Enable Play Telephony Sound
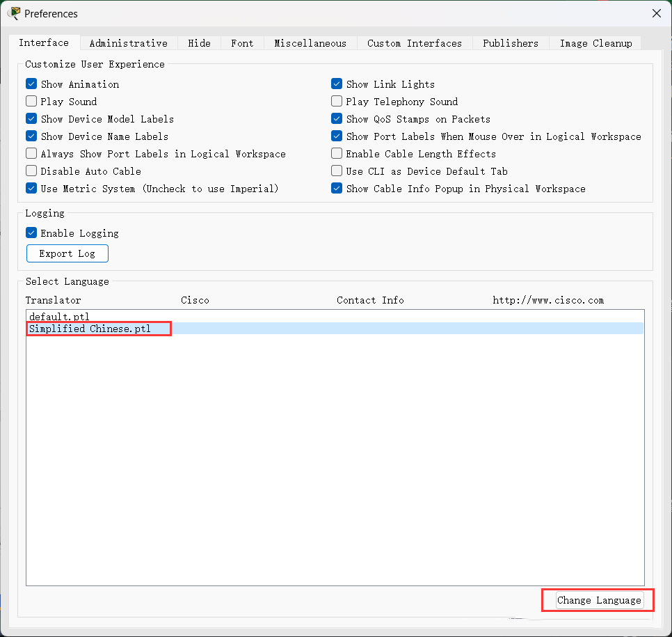The height and width of the screenshot is (637, 672). pyautogui.click(x=337, y=101)
